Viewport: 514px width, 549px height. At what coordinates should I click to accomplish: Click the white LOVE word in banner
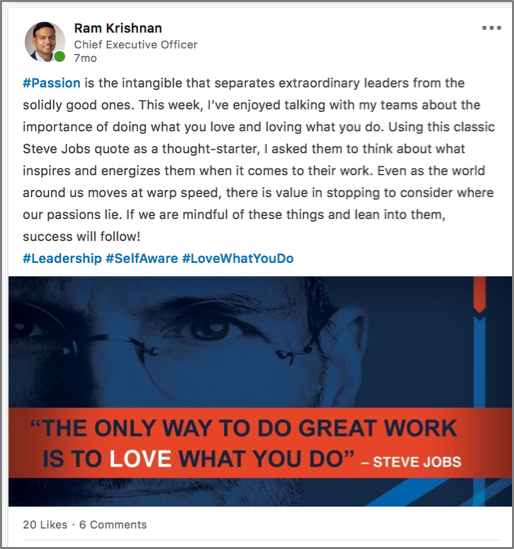click(x=141, y=459)
